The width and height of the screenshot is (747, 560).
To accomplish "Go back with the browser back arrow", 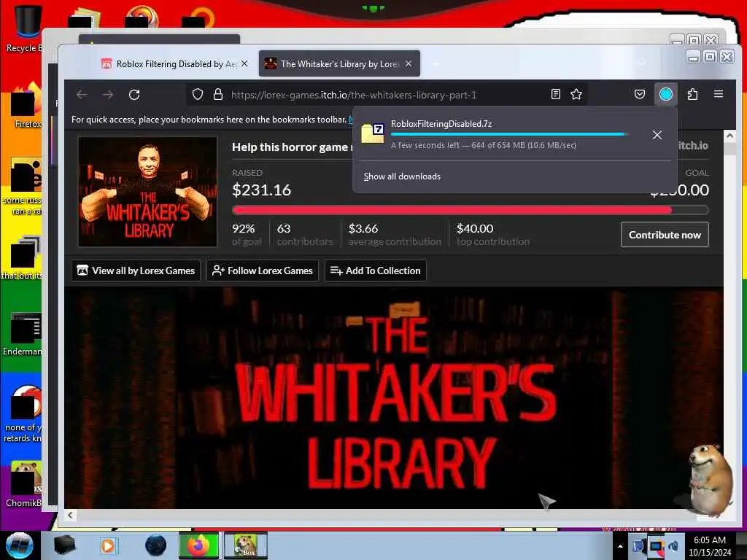I will tap(82, 95).
